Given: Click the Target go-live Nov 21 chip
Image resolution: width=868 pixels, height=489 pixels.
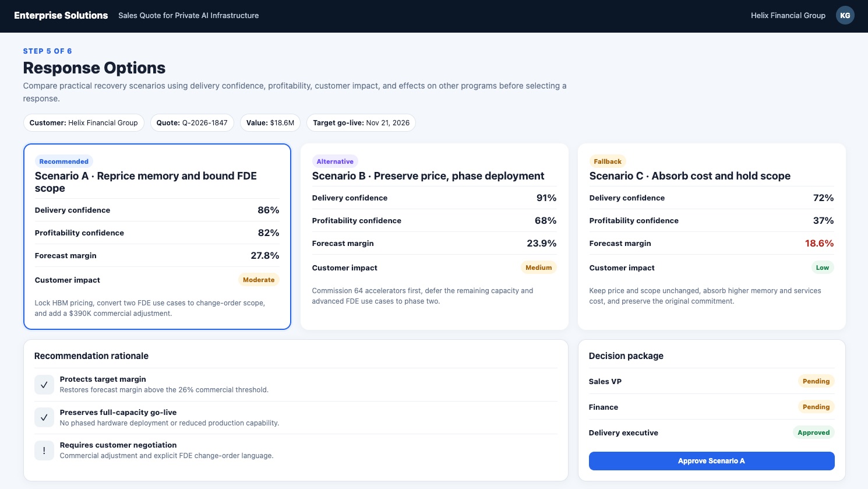Looking at the screenshot, I should [361, 123].
